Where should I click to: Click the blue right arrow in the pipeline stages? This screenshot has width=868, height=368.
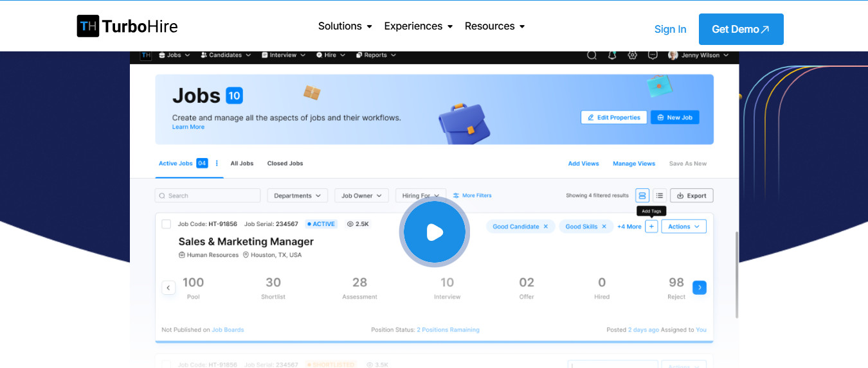click(x=700, y=288)
